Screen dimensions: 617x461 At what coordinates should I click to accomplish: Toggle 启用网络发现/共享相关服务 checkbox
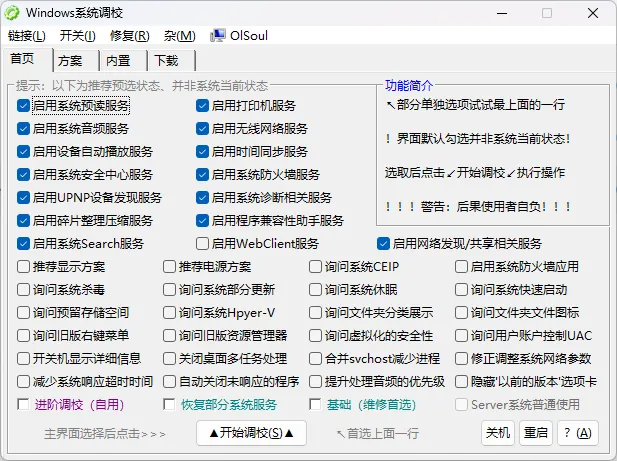[x=383, y=244]
